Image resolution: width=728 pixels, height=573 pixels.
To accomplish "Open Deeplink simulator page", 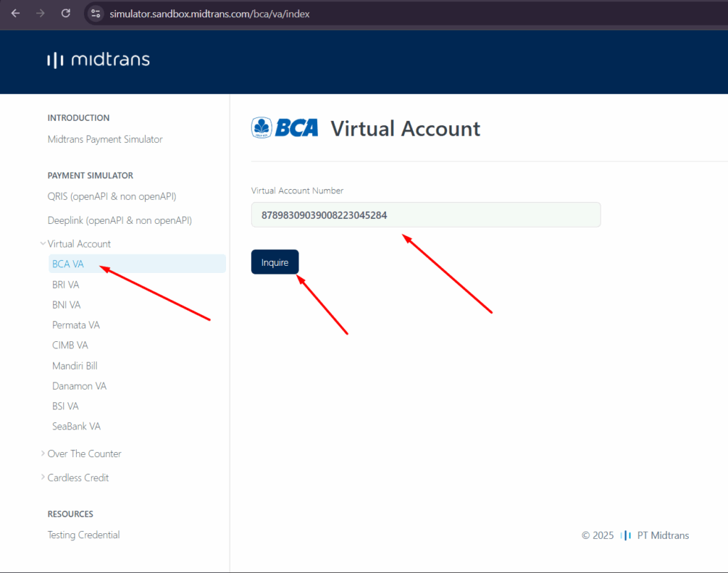I will (x=119, y=220).
